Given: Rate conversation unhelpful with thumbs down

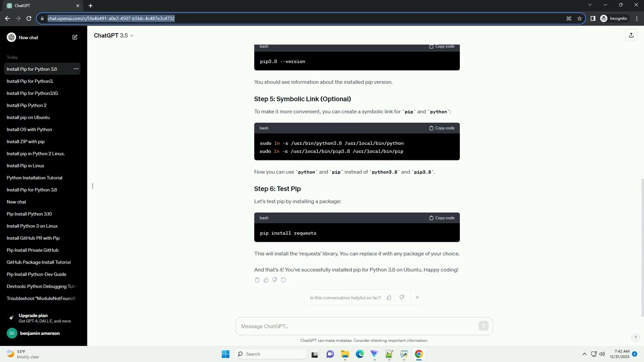Looking at the screenshot, I should [401, 298].
